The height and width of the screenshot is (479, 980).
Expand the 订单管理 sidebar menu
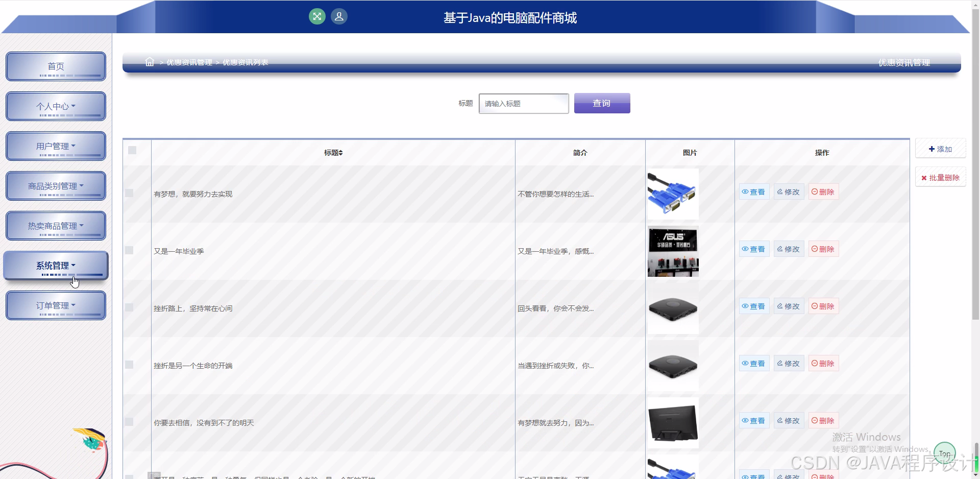pos(56,305)
